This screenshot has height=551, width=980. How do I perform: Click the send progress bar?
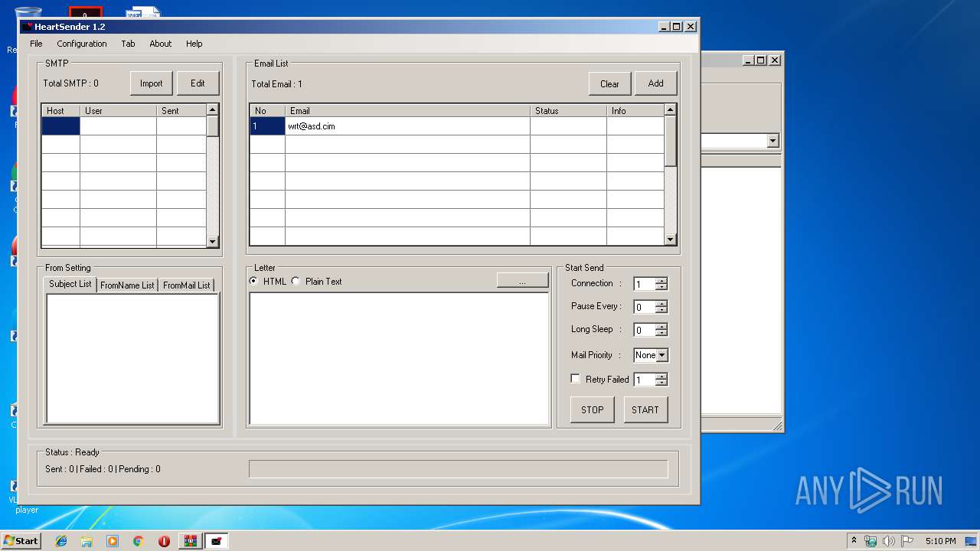[458, 468]
